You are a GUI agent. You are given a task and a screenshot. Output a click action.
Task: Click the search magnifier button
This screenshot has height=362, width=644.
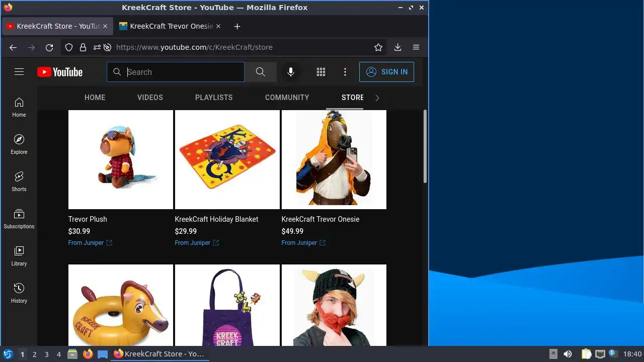[x=260, y=72]
